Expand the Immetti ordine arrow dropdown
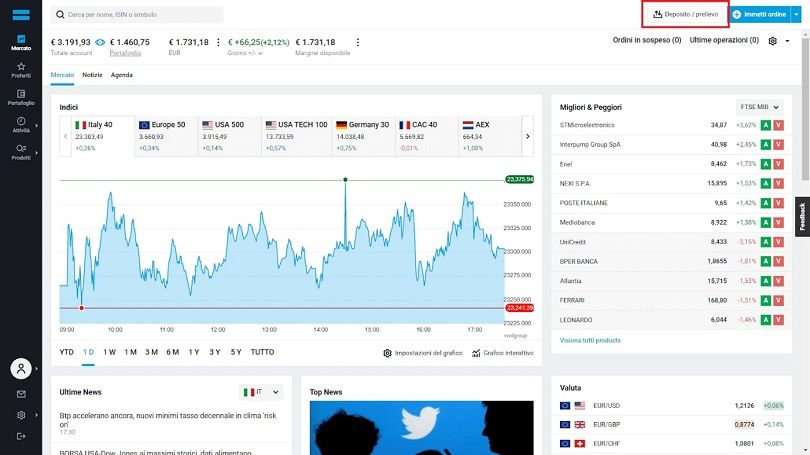The height and width of the screenshot is (455, 810). [x=796, y=14]
